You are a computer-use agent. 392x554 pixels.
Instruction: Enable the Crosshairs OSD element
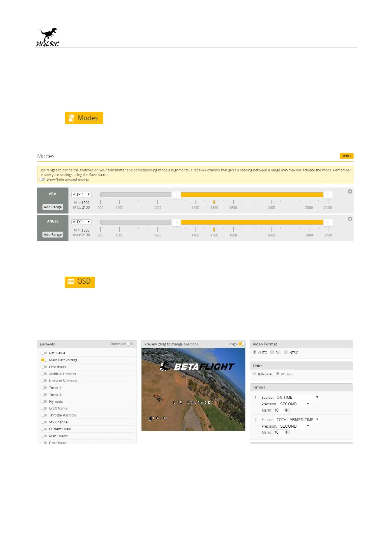[44, 367]
